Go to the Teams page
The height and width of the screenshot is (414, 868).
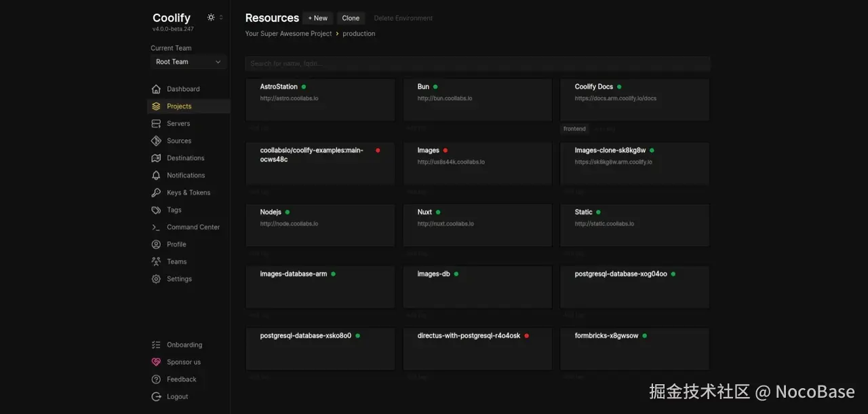(x=189, y=262)
